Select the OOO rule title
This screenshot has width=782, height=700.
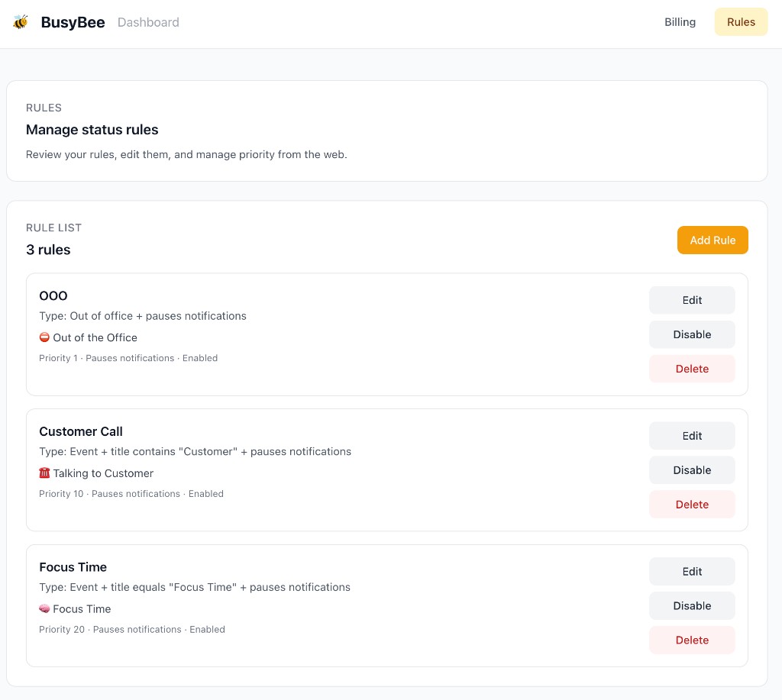pyautogui.click(x=53, y=295)
